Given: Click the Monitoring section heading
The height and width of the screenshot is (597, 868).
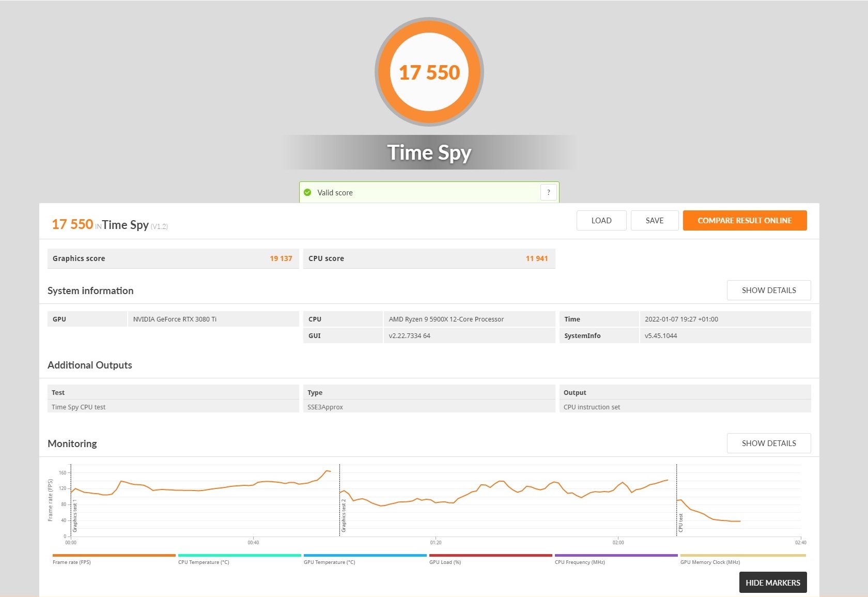Looking at the screenshot, I should (x=72, y=443).
